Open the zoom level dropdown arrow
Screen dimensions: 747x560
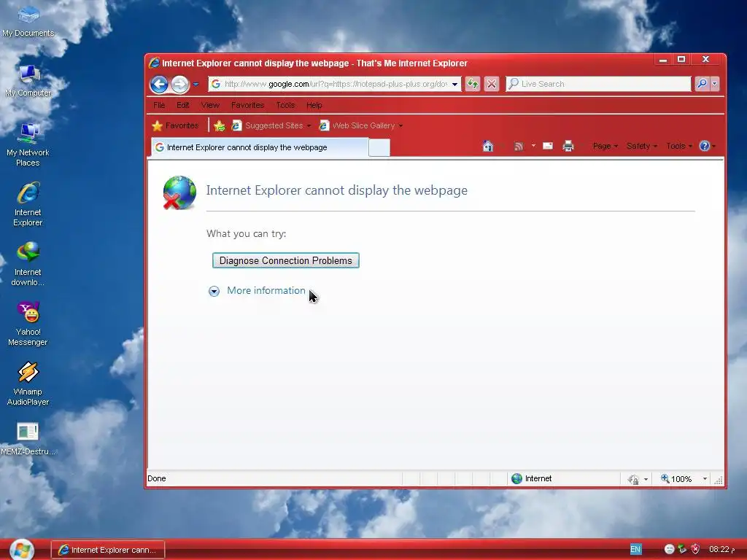[705, 479]
